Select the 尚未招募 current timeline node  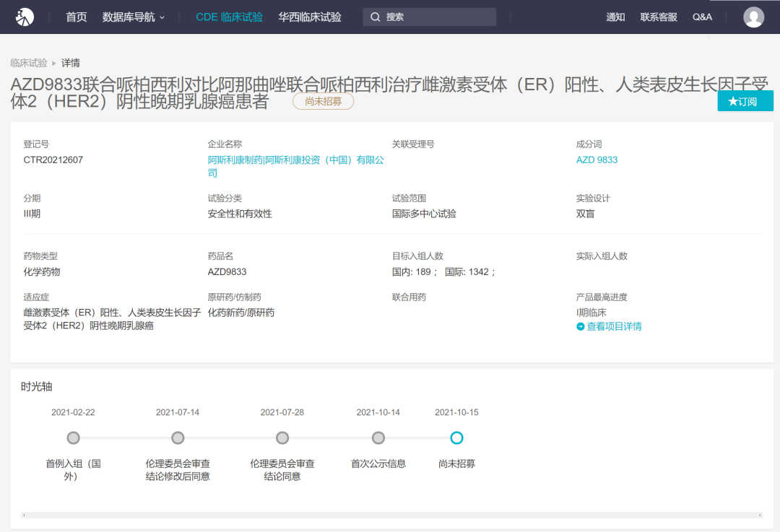456,438
